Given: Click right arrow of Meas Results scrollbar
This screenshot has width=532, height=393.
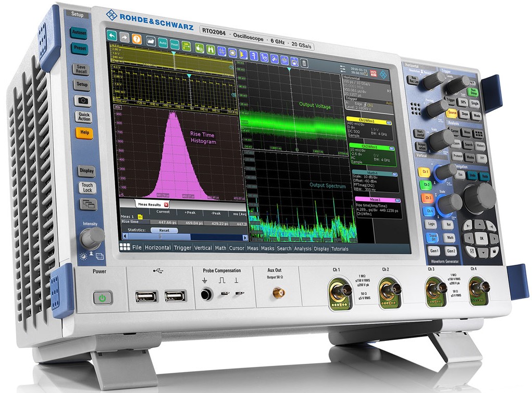Looking at the screenshot, I should (x=245, y=238).
